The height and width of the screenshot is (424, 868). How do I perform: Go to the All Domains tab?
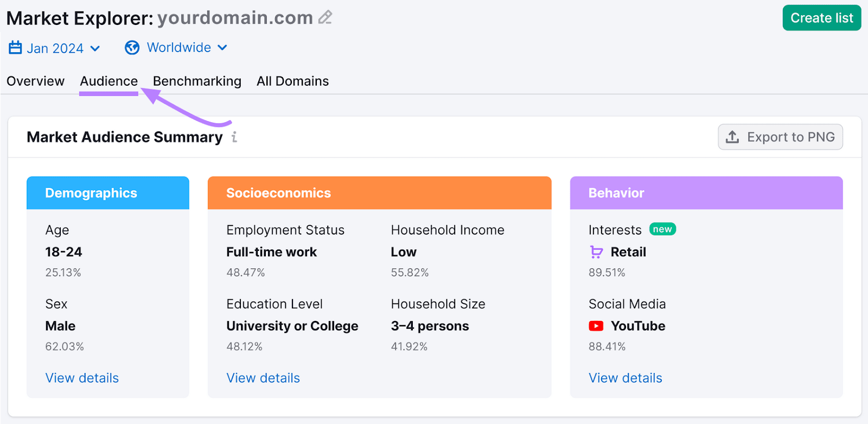pyautogui.click(x=293, y=81)
